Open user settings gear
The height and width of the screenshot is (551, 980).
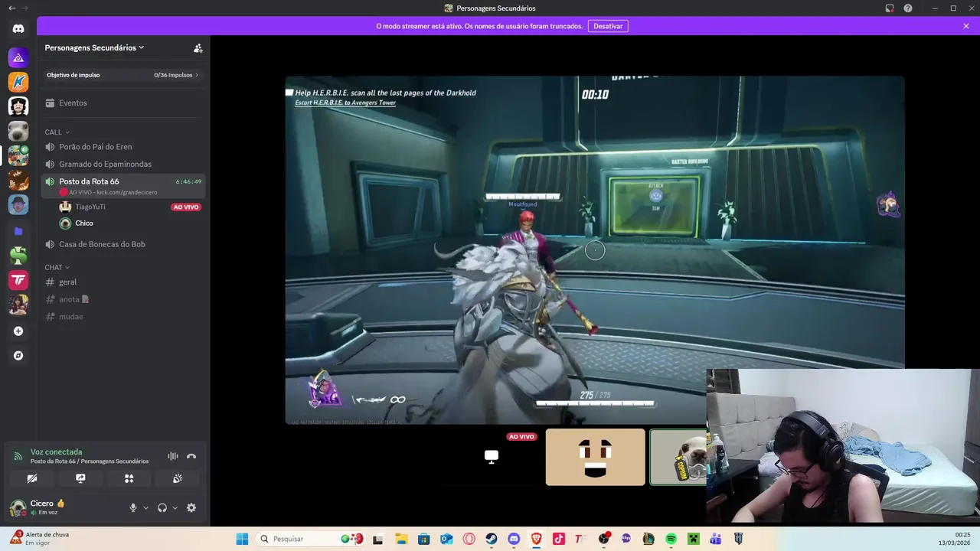point(191,507)
